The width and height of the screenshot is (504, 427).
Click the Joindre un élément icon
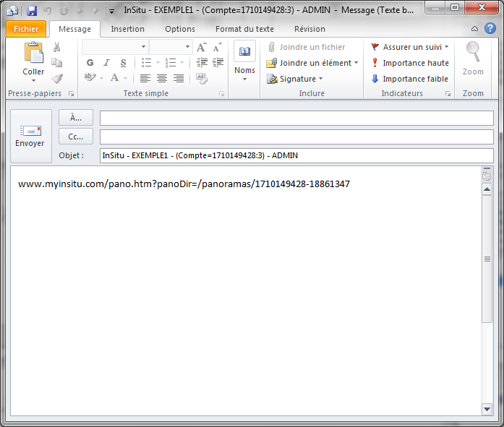pyautogui.click(x=272, y=63)
